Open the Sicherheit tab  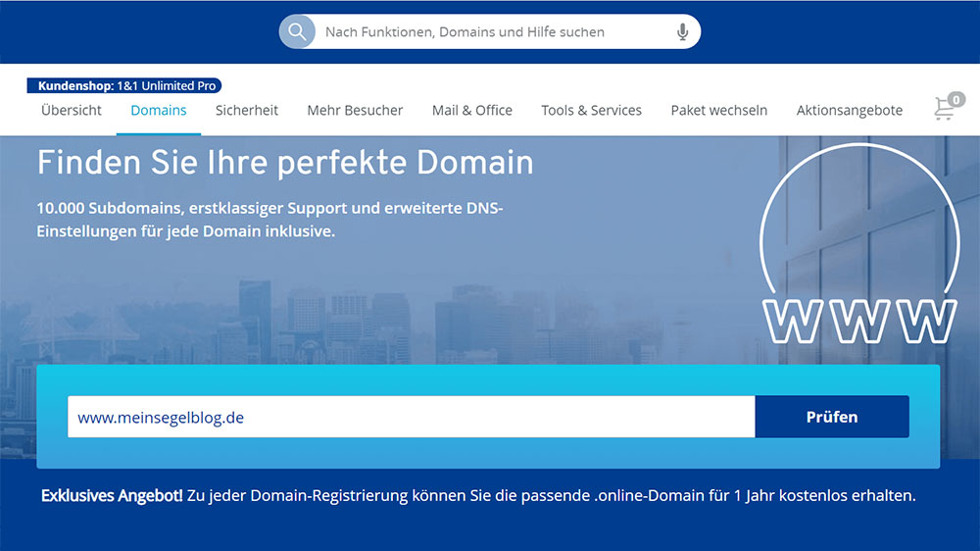click(x=247, y=111)
